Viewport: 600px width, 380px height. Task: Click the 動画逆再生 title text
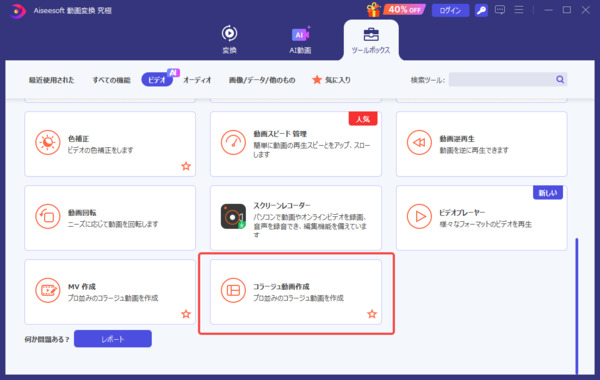pos(457,139)
